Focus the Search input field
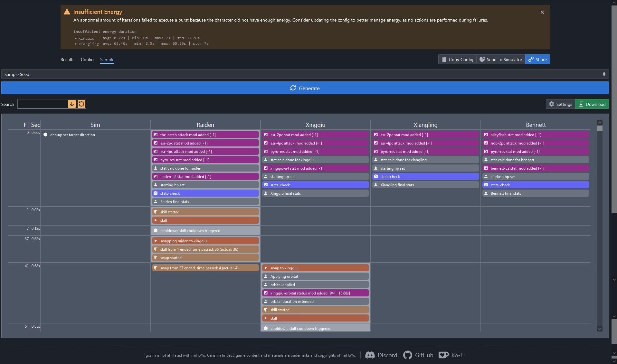 (x=43, y=104)
